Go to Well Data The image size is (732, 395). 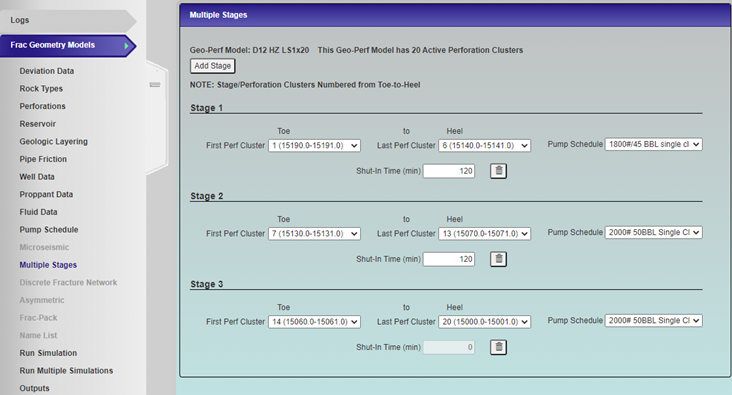37,177
